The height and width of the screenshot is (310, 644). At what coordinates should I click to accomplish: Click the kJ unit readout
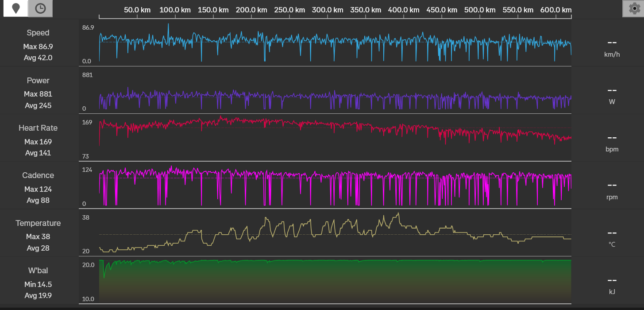(x=612, y=292)
